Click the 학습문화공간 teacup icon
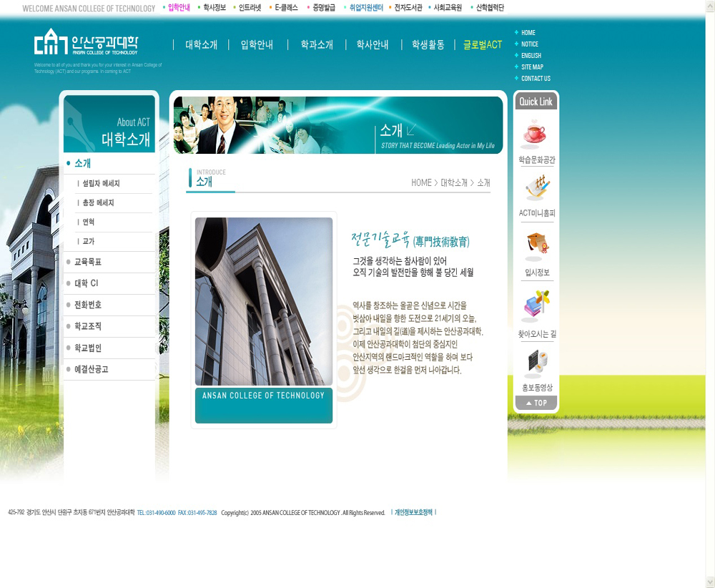 click(534, 134)
